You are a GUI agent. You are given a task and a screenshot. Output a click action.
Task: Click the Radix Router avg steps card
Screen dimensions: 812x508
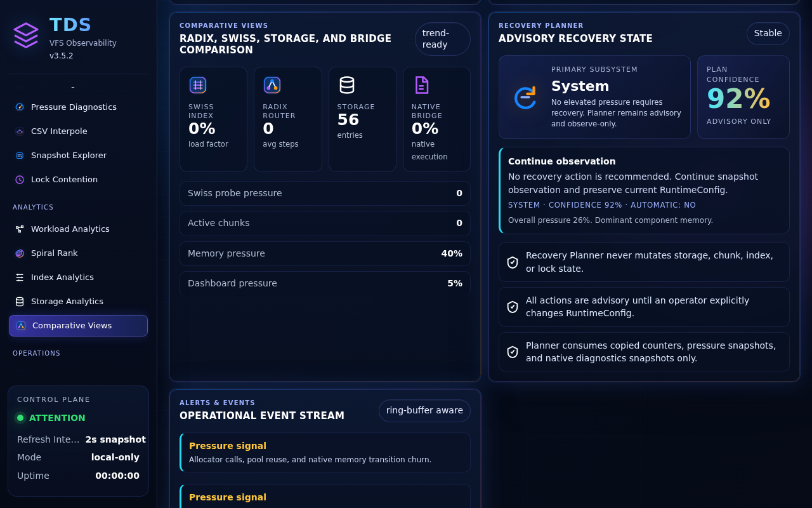click(x=288, y=119)
